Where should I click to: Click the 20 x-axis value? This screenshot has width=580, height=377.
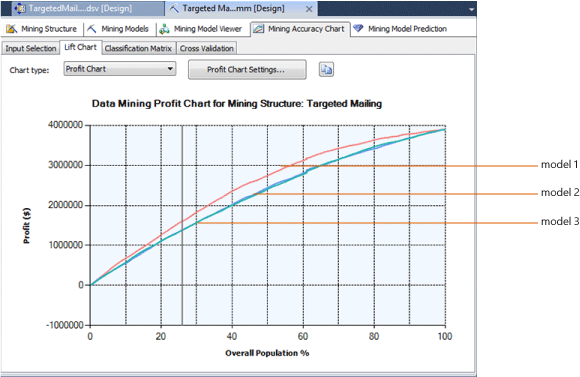coord(161,336)
